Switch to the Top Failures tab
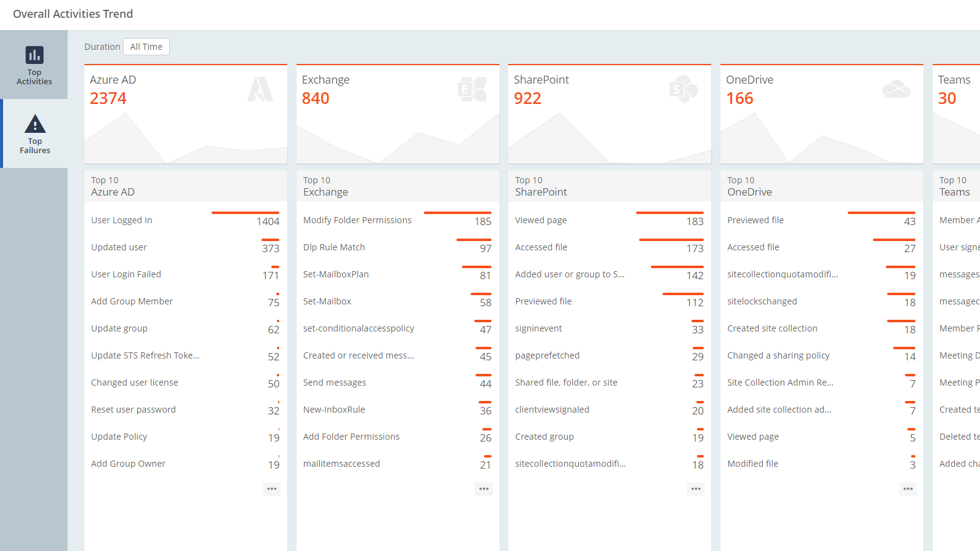Viewport: 980px width, 551px height. pos(35,134)
